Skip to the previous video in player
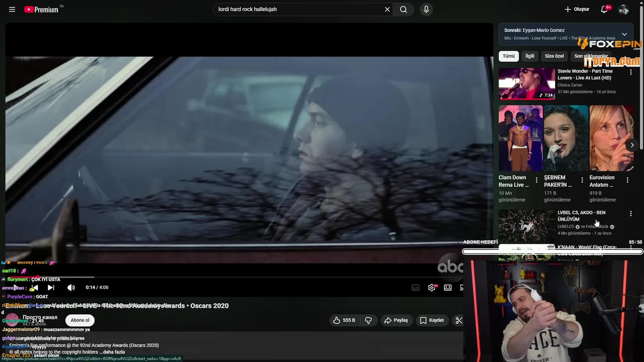Viewport: 644px width, 362px height. (x=34, y=288)
